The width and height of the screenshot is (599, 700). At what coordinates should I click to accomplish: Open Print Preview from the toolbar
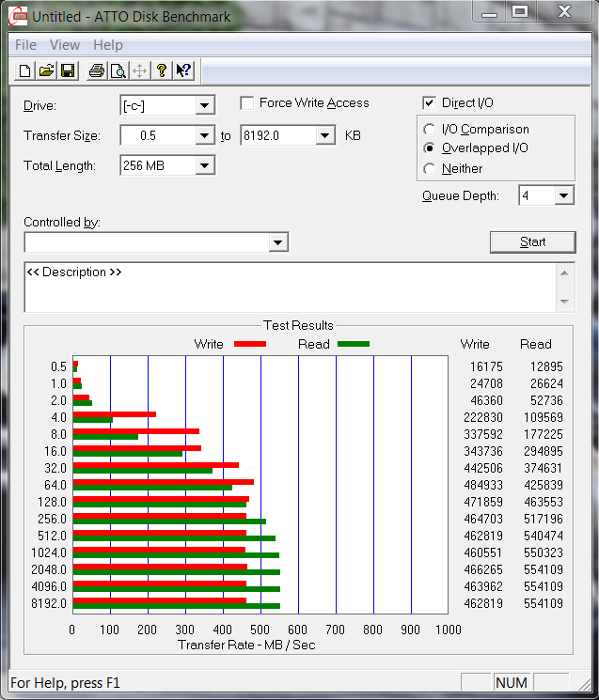coord(118,70)
